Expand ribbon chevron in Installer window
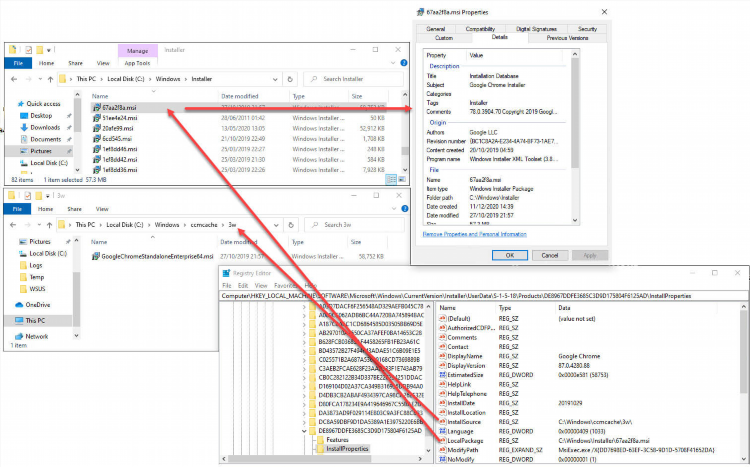 tap(393, 63)
